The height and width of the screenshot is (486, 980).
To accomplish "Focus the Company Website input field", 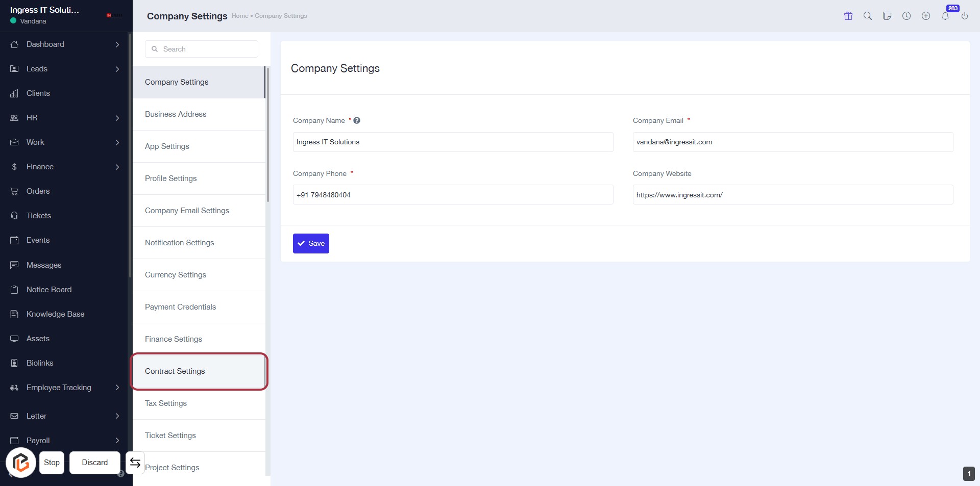I will tap(793, 195).
